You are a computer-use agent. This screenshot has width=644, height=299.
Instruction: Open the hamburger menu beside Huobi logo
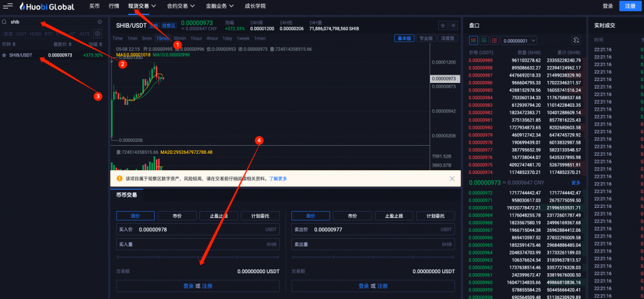[x=8, y=6]
